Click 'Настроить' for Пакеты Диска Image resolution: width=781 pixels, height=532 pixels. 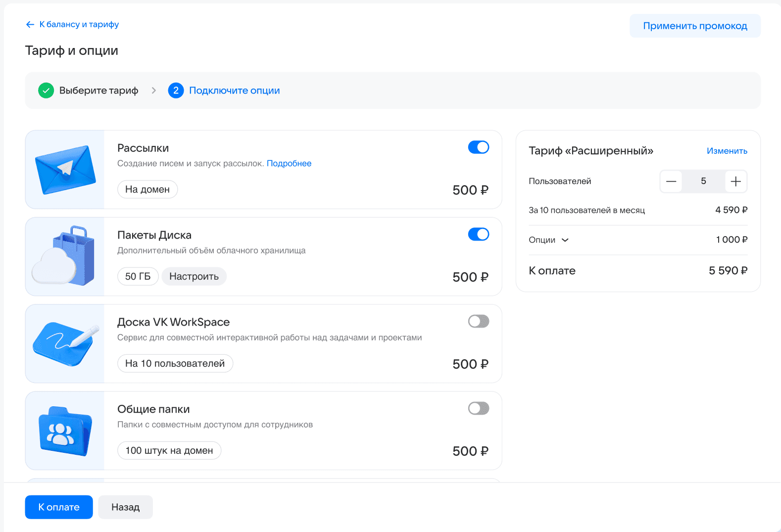(194, 276)
